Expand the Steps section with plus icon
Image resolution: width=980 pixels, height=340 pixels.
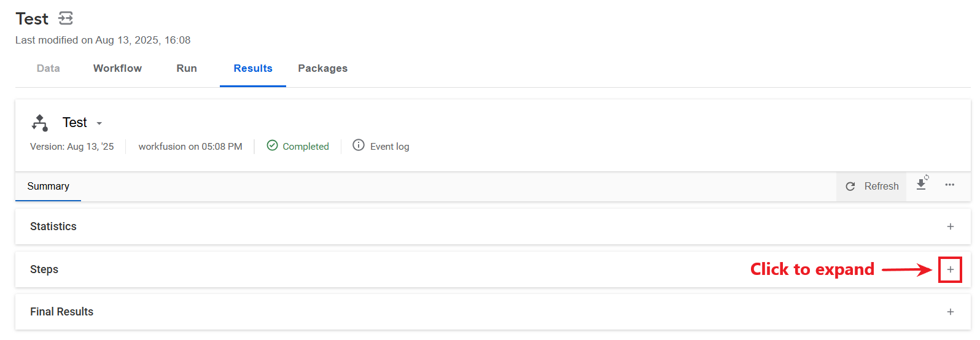951,269
